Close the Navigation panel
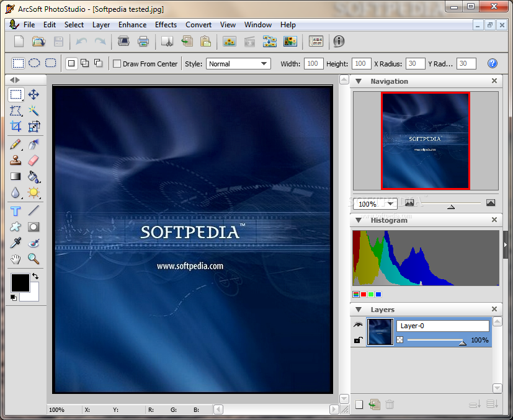The width and height of the screenshot is (513, 420). 494,81
